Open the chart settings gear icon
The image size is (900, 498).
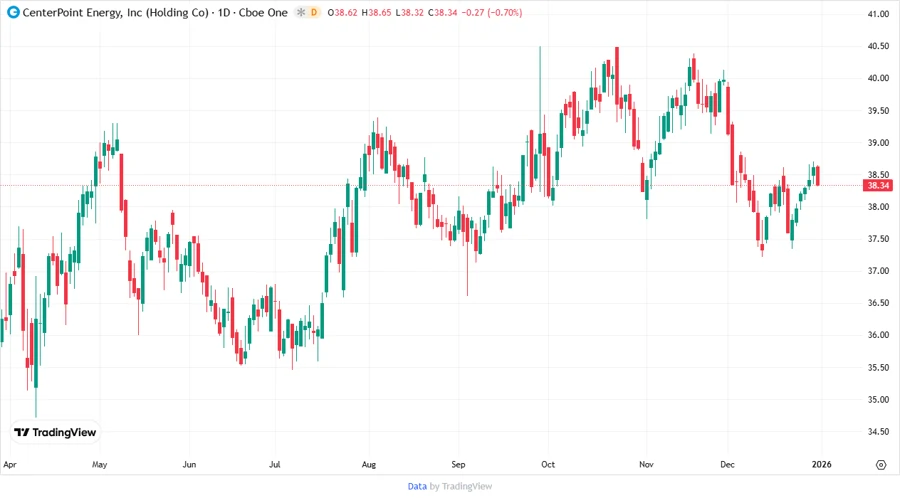(880, 465)
